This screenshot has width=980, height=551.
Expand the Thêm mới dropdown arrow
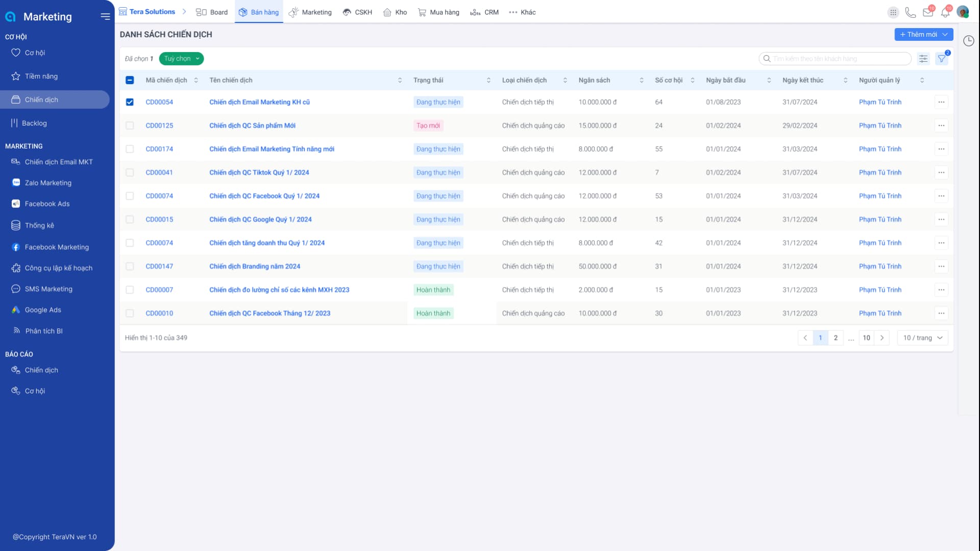click(945, 34)
